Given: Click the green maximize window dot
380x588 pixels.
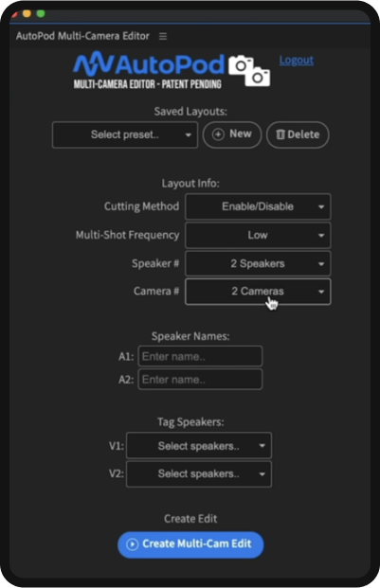Looking at the screenshot, I should pyautogui.click(x=41, y=13).
